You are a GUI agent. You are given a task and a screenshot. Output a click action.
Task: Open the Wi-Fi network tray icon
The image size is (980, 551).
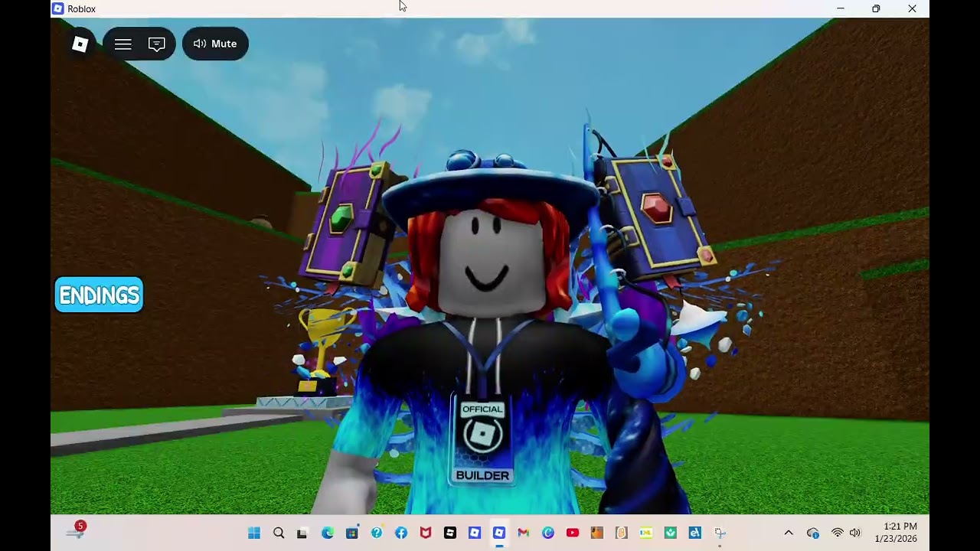click(x=838, y=533)
